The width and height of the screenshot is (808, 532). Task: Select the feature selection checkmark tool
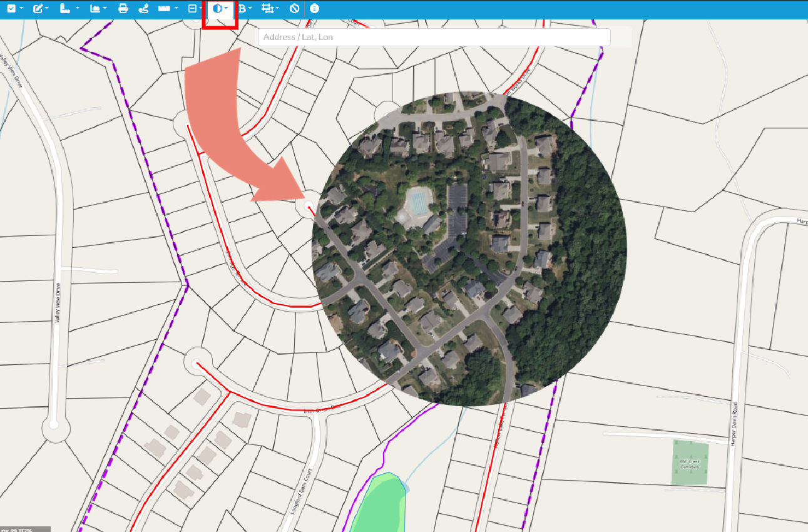click(x=11, y=9)
